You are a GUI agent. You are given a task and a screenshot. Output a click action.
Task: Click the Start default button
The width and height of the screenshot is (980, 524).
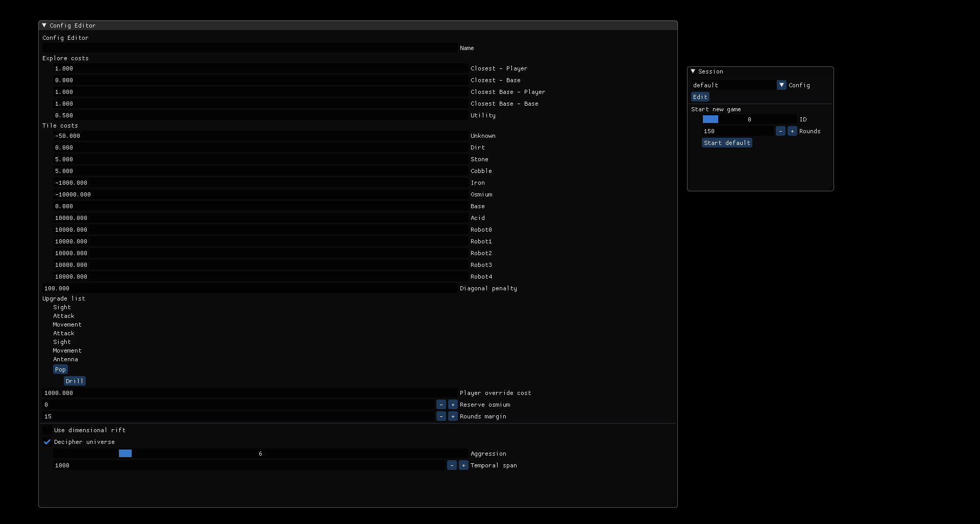tap(727, 142)
